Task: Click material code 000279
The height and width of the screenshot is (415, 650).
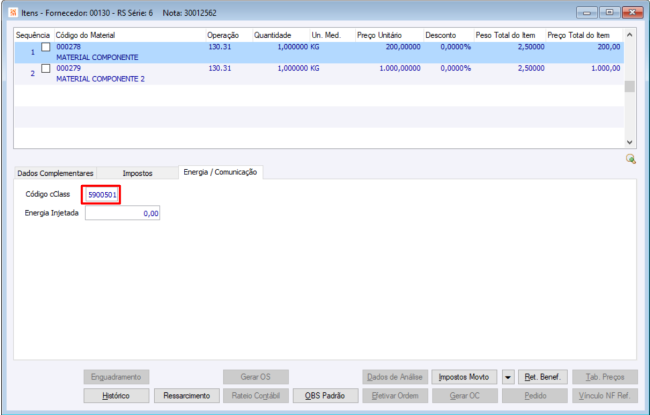Action: 68,68
